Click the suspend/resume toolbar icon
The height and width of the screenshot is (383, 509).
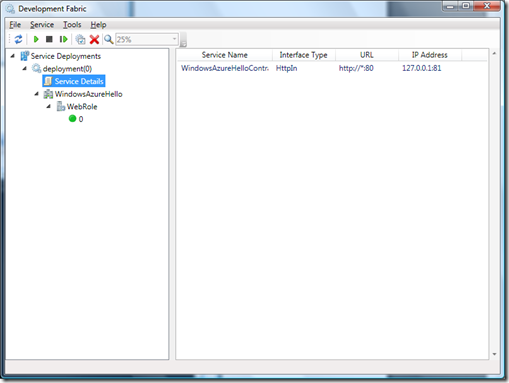pos(63,39)
